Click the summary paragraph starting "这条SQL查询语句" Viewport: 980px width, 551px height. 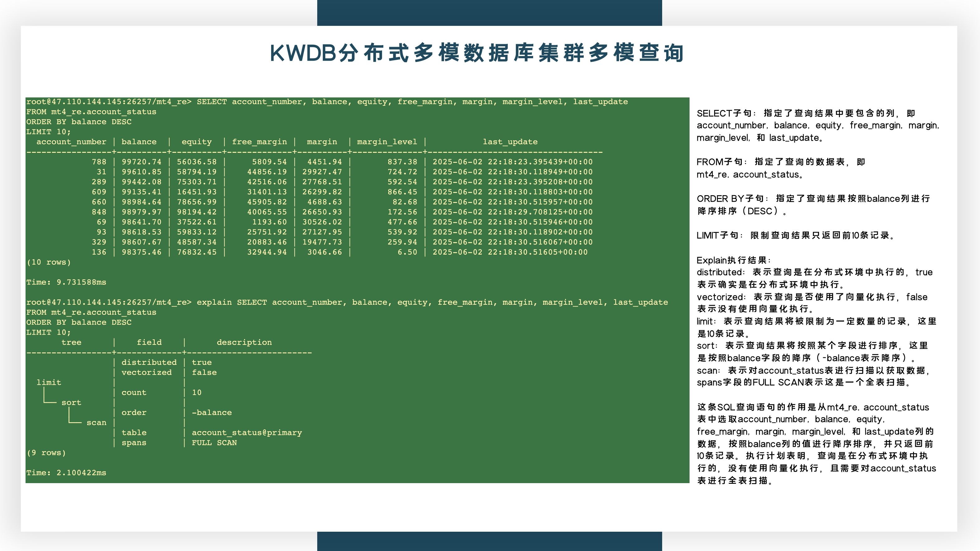tap(817, 444)
